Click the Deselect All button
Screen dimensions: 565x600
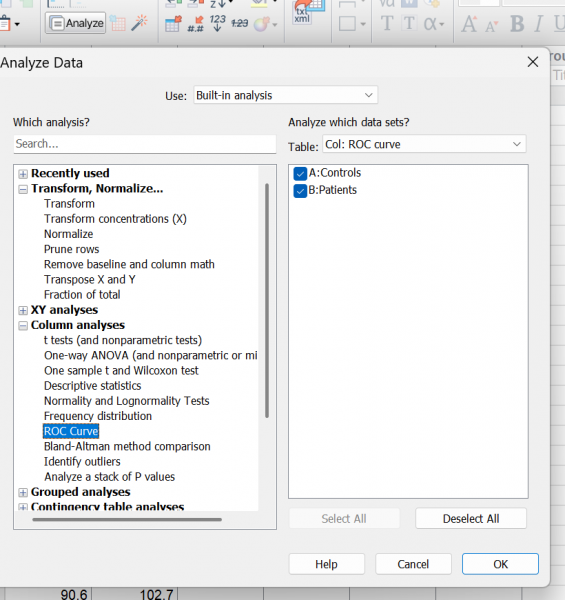pos(471,519)
